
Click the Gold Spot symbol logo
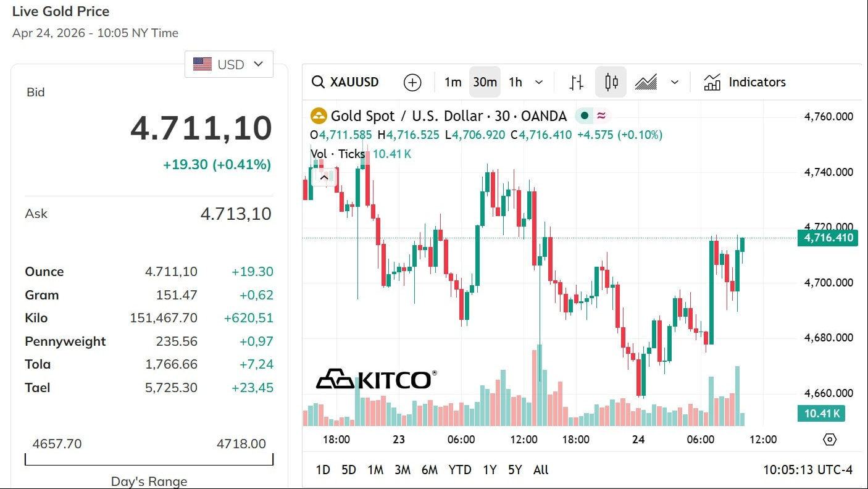point(319,115)
